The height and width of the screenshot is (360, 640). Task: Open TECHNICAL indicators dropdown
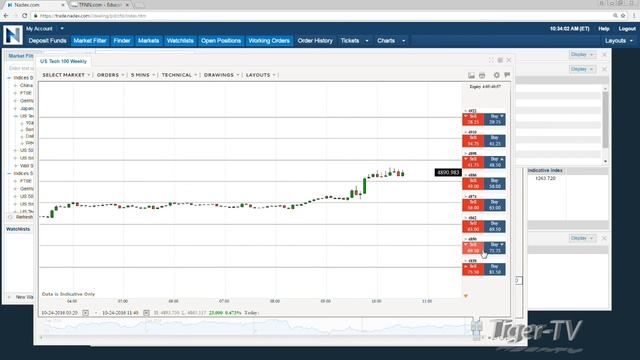pos(179,75)
